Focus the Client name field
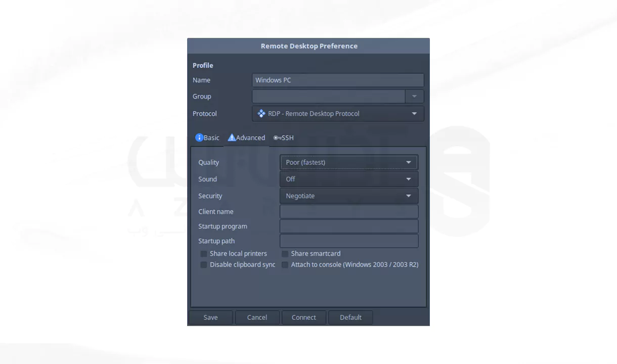 click(349, 212)
